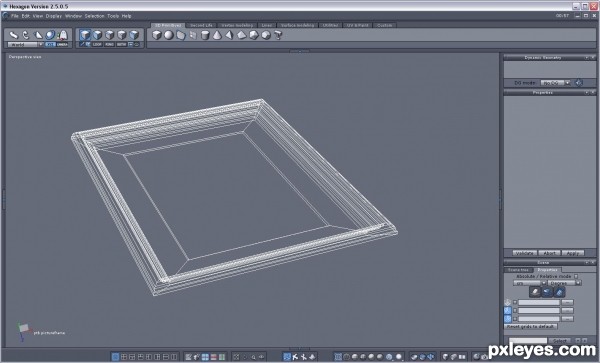The height and width of the screenshot is (363, 600).
Task: Switch to four-view viewport layout
Action: click(124, 357)
